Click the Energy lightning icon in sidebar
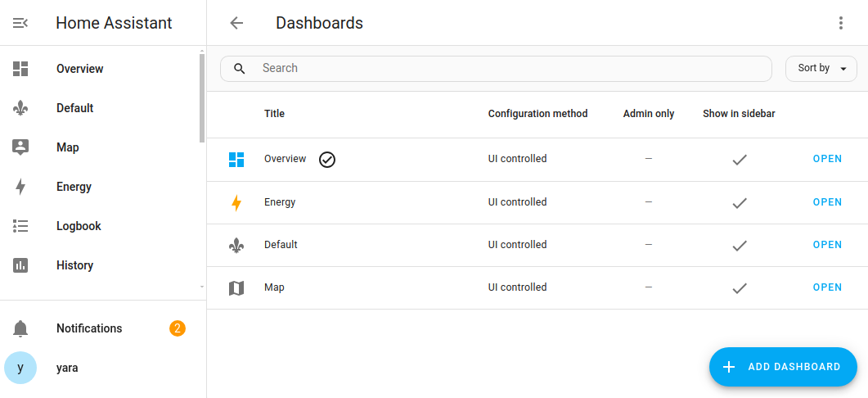Viewport: 868px width, 398px height. pyautogui.click(x=20, y=187)
